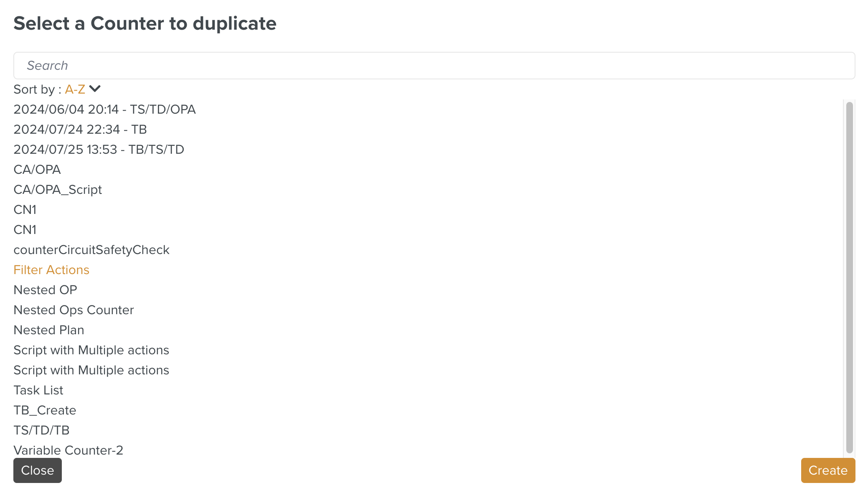Image resolution: width=868 pixels, height=493 pixels.
Task: Choose CA/OPA_Script from the list
Action: (x=58, y=189)
